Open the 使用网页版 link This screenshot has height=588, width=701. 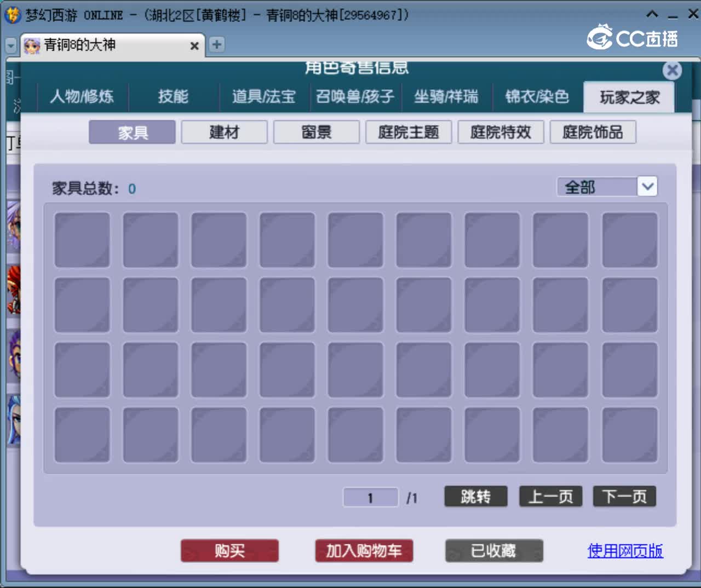click(625, 551)
